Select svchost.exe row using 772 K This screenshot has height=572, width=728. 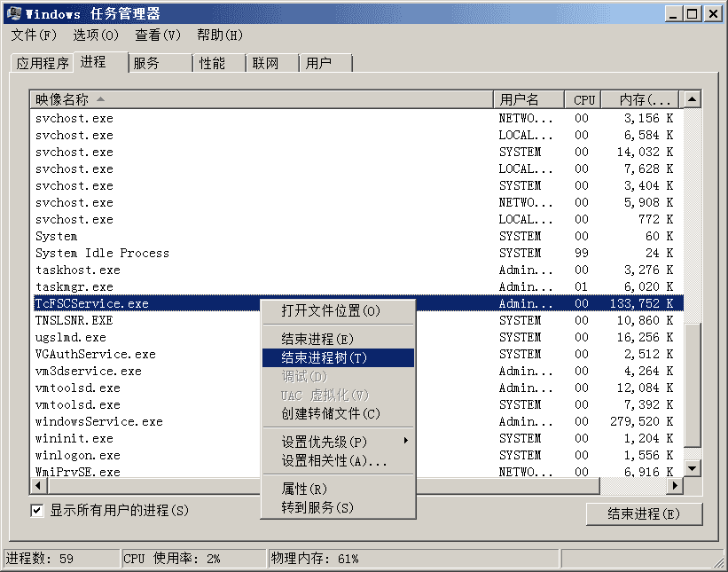tap(358, 219)
